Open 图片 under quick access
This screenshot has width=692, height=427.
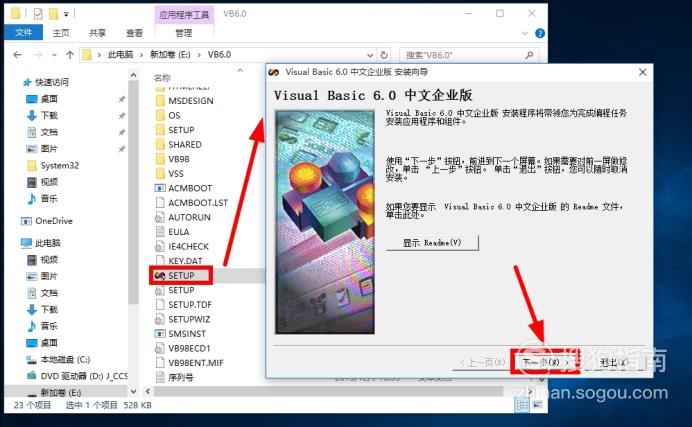(x=49, y=149)
